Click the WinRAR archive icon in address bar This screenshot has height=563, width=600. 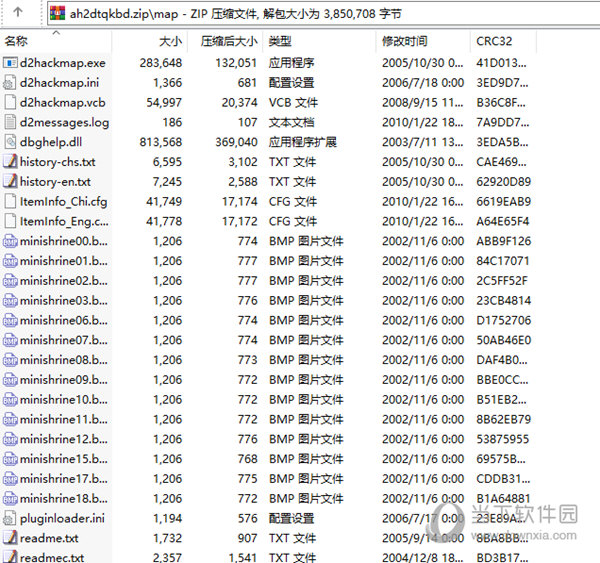(x=57, y=13)
